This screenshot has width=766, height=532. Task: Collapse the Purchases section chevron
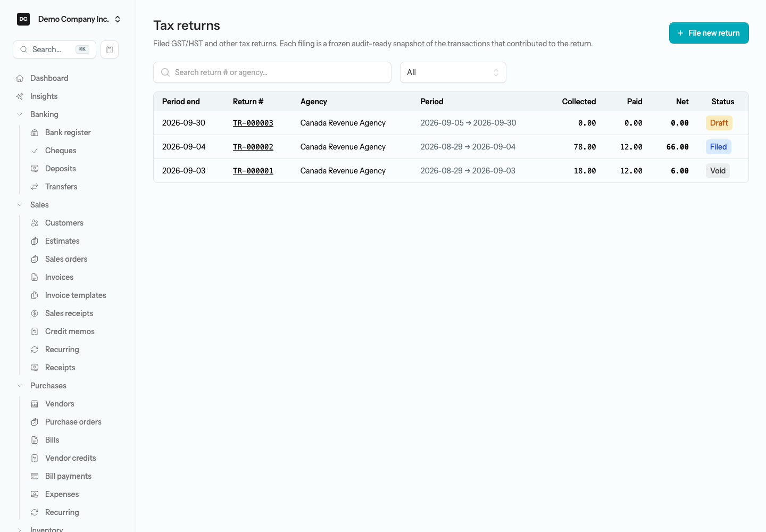(x=20, y=386)
